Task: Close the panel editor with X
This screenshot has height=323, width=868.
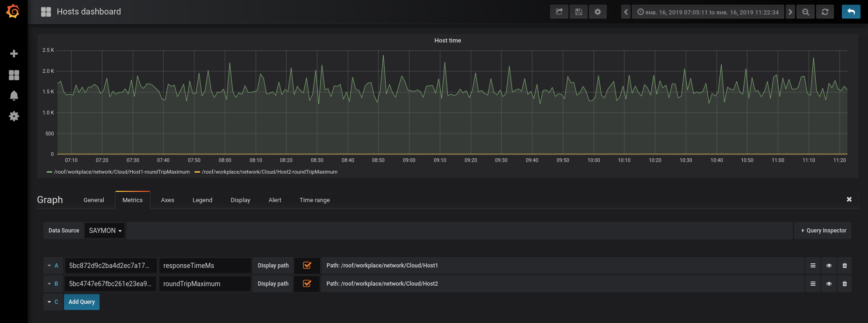Action: [849, 199]
